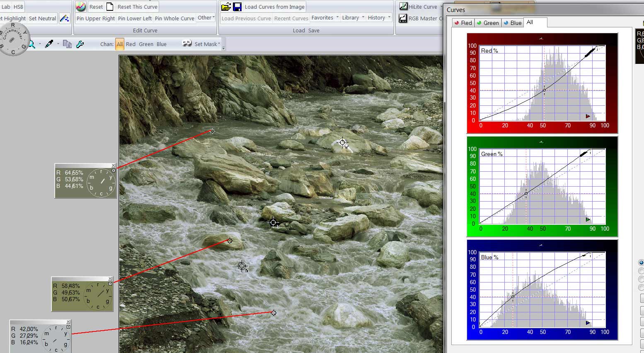Click the floppy disk save icon
This screenshot has height=353, width=644.
coord(237,7)
